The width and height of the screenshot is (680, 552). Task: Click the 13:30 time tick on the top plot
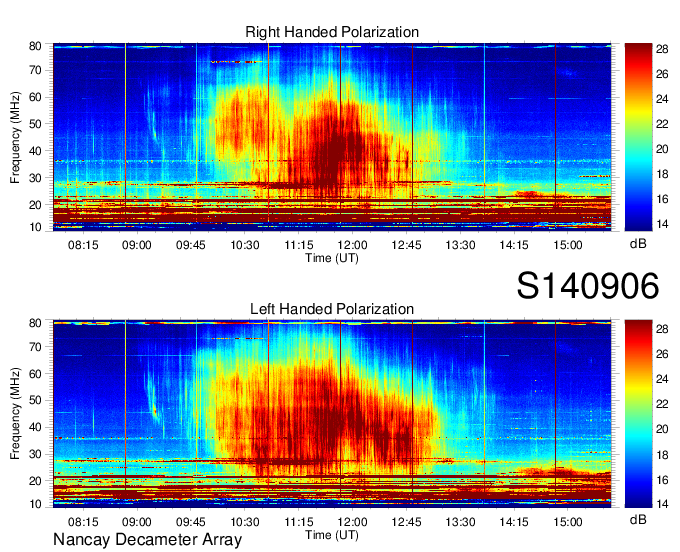(x=460, y=245)
